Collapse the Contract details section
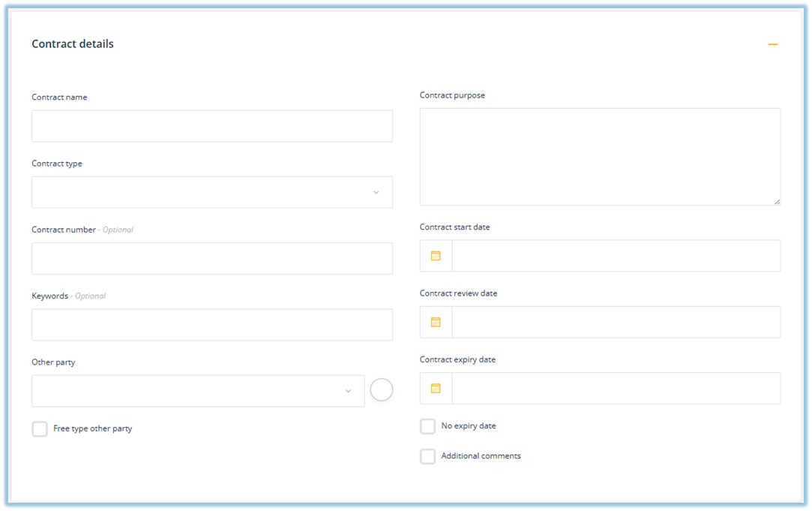The height and width of the screenshot is (511, 812). (x=772, y=44)
